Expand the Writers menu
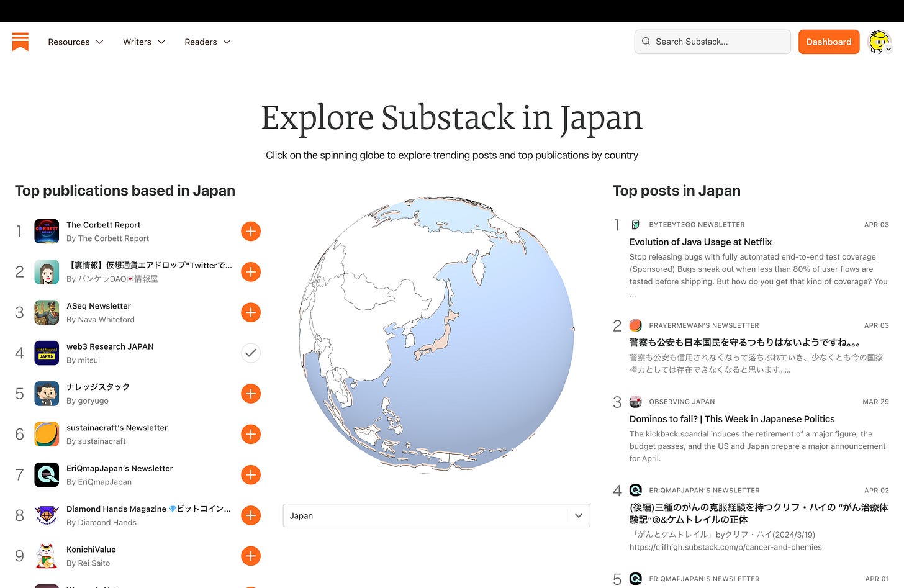The width and height of the screenshot is (904, 588). point(144,42)
